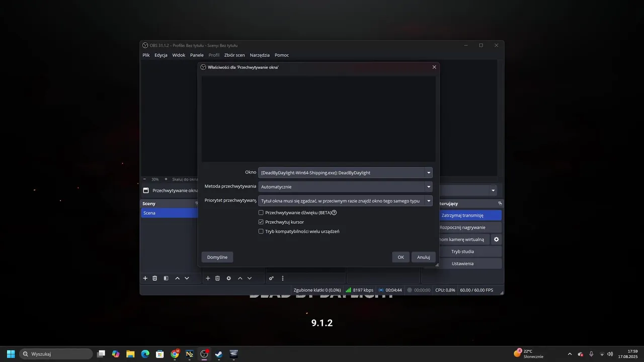Open audio mixer three-dot menu
The width and height of the screenshot is (644, 362).
282,278
